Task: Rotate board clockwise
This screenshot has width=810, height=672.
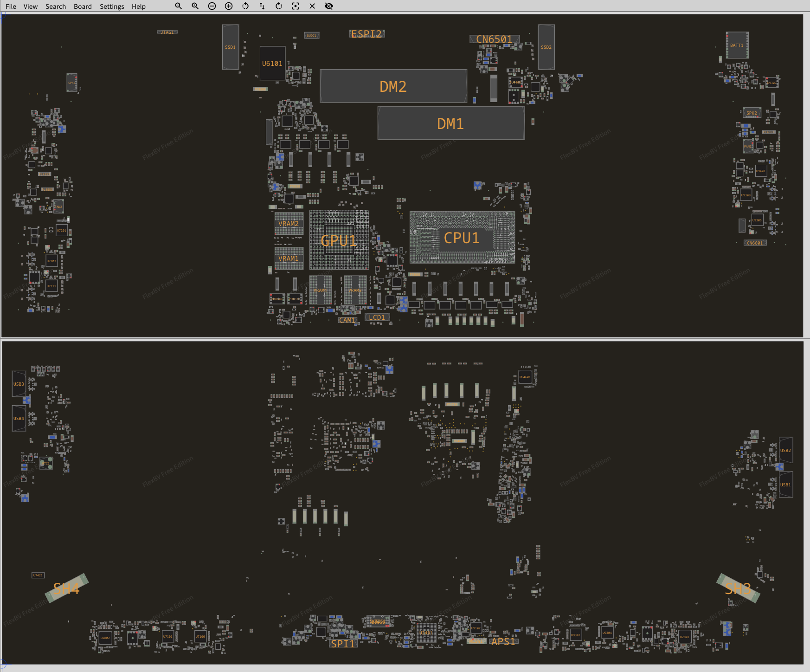Action: click(x=279, y=6)
